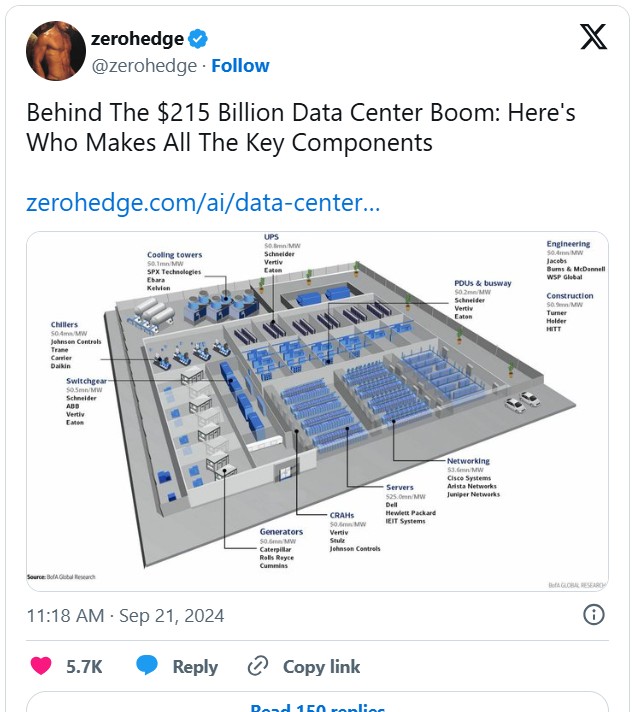Click the blue verified badge icon
The height and width of the screenshot is (712, 633).
[x=198, y=39]
